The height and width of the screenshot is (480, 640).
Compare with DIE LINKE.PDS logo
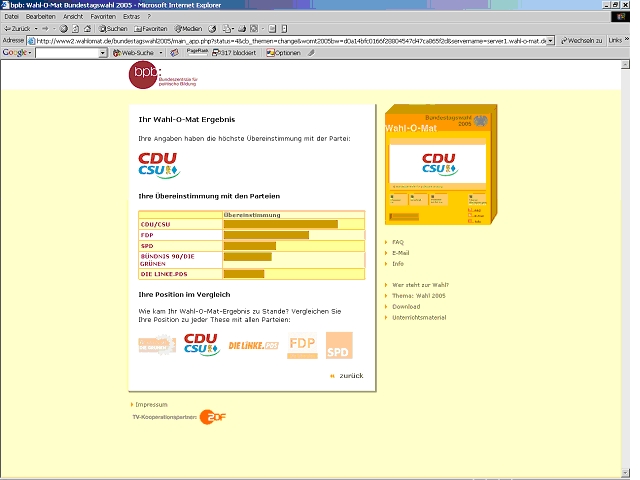pos(253,346)
